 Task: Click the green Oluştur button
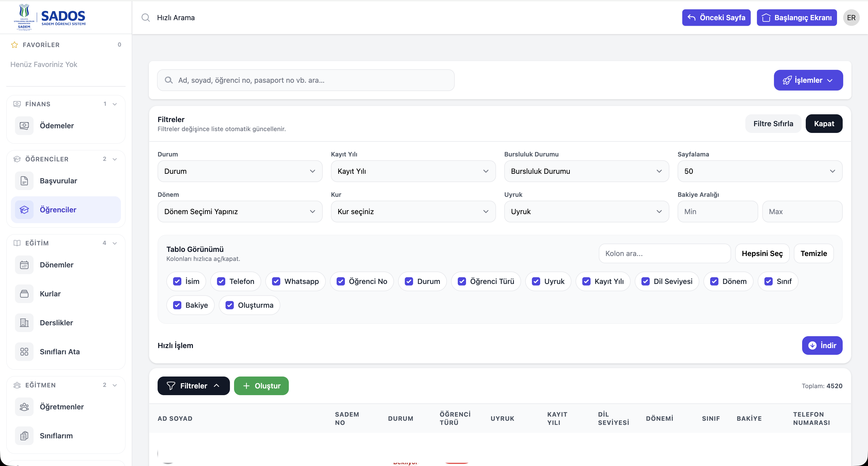pos(261,386)
